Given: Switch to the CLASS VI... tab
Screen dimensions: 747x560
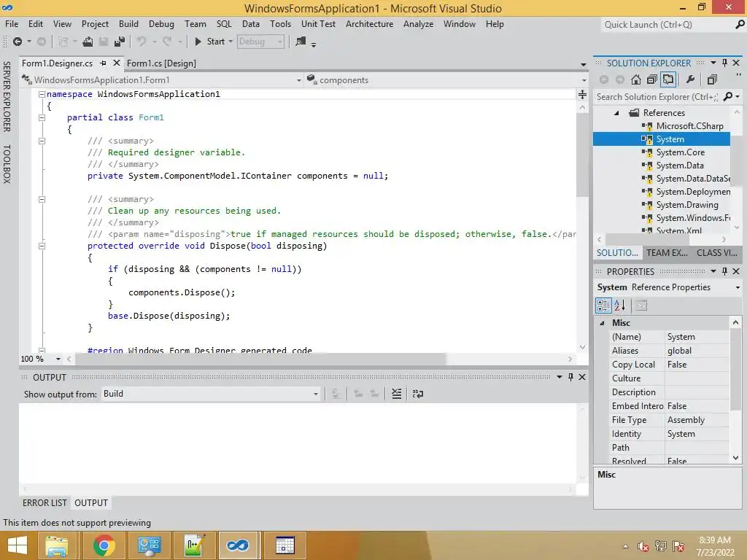Looking at the screenshot, I should tap(717, 253).
